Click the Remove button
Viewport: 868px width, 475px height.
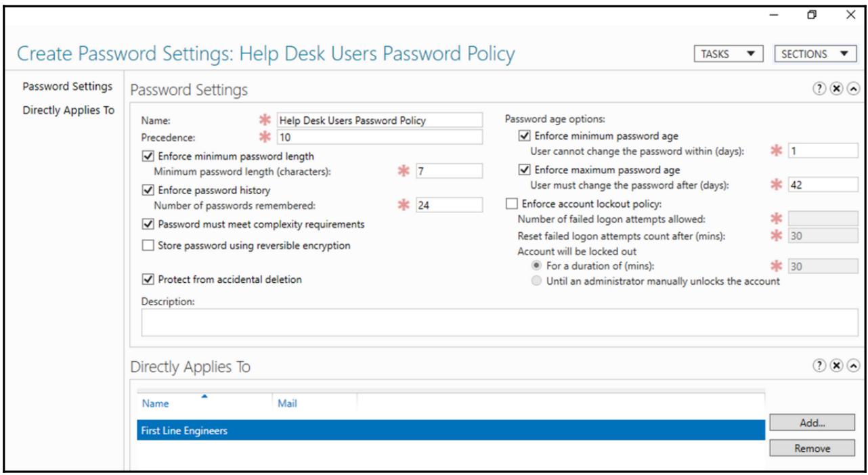click(x=812, y=448)
